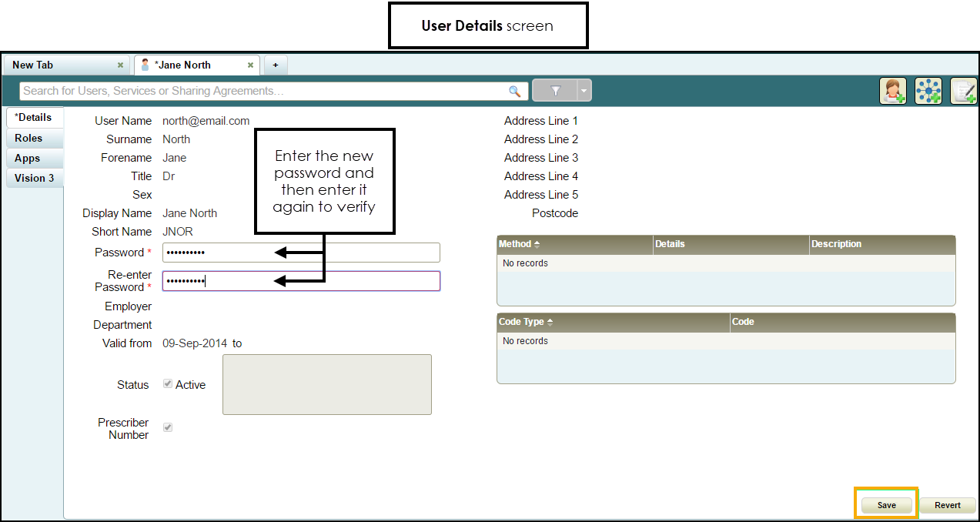The image size is (980, 522).
Task: Click the Add Sharing Agreement document icon
Action: pyautogui.click(x=963, y=91)
